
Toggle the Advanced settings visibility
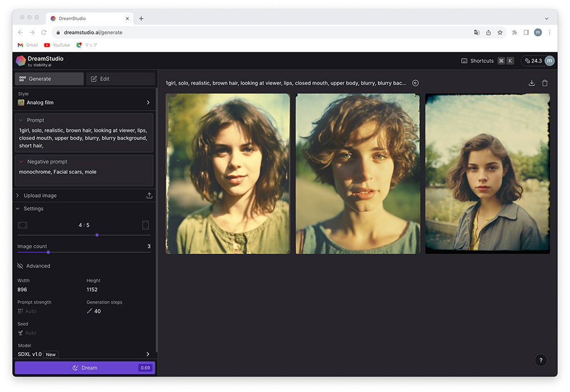coord(34,266)
